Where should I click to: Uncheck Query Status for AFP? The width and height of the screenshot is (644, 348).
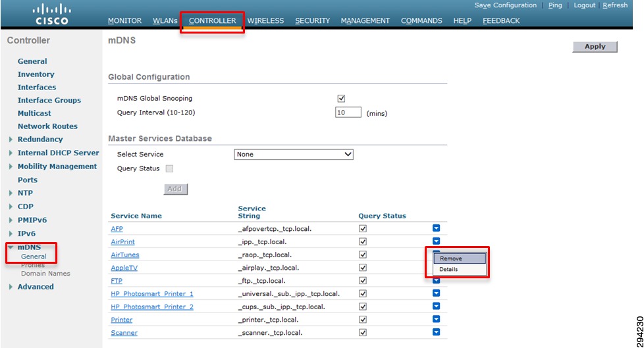pos(363,228)
